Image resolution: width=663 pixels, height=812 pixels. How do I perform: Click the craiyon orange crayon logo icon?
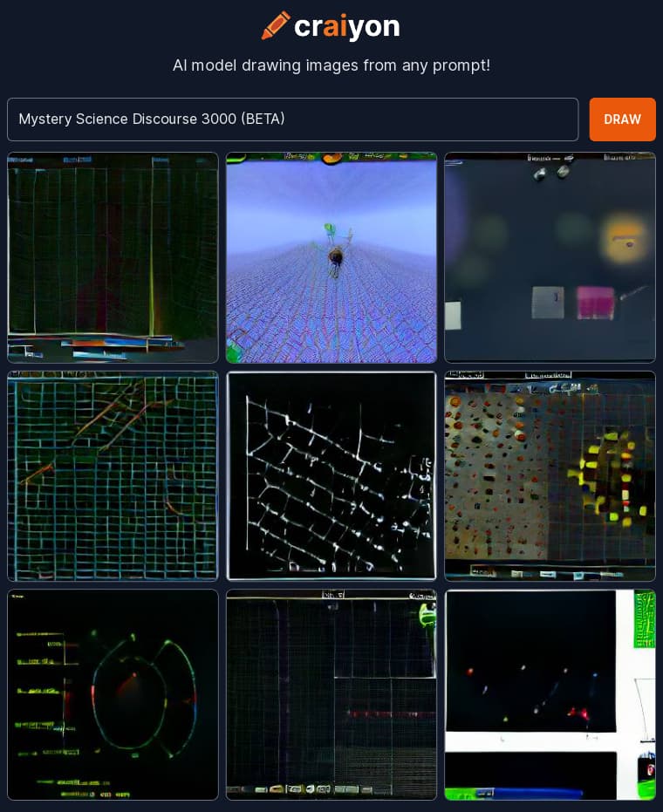275,25
